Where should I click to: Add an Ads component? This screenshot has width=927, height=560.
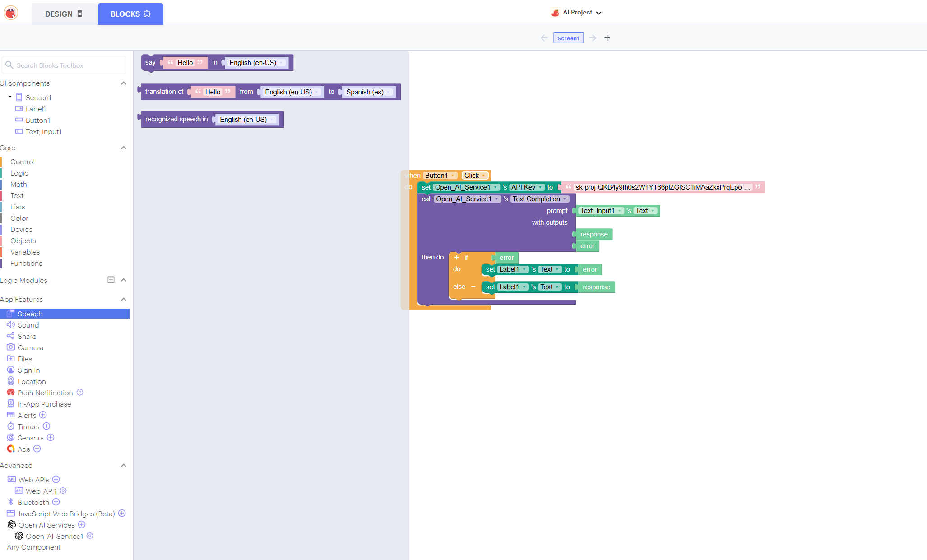(x=37, y=449)
